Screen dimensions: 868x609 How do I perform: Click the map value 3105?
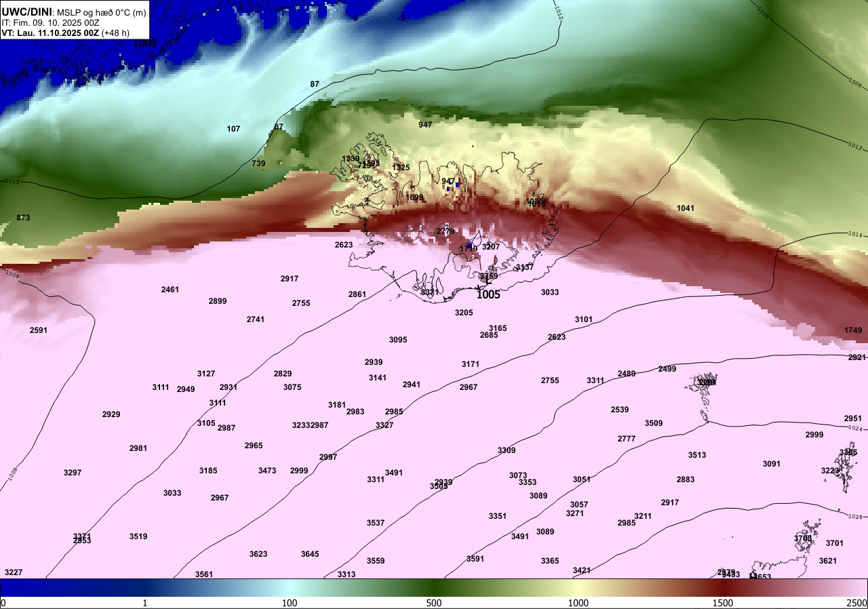(206, 423)
